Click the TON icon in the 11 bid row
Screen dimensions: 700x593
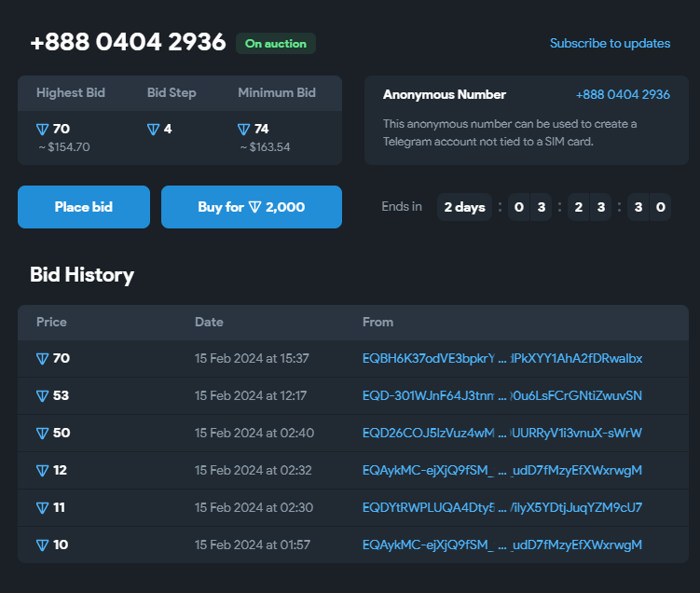(x=42, y=508)
